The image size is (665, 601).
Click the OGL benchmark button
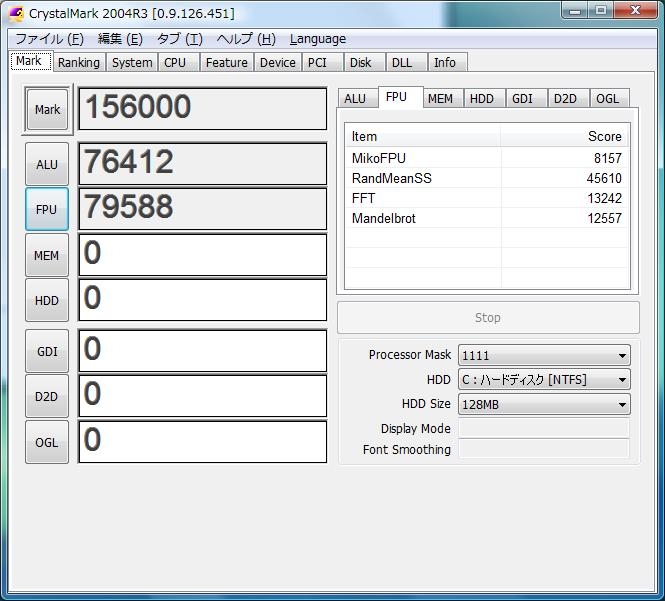tap(47, 442)
